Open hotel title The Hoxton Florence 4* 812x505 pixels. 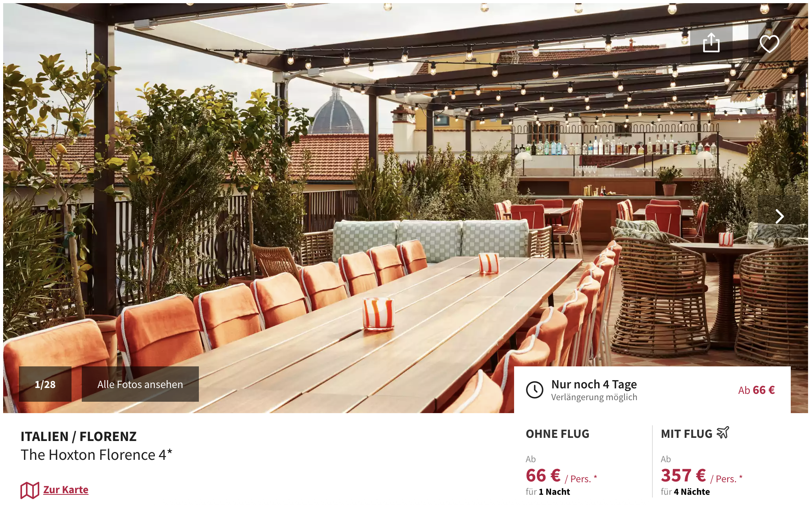click(x=97, y=455)
